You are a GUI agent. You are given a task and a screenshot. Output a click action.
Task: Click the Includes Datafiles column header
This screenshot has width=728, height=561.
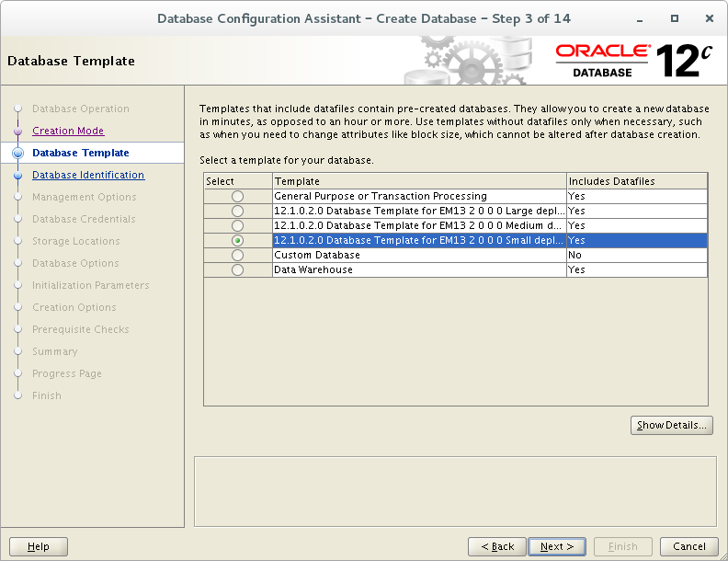tap(637, 181)
